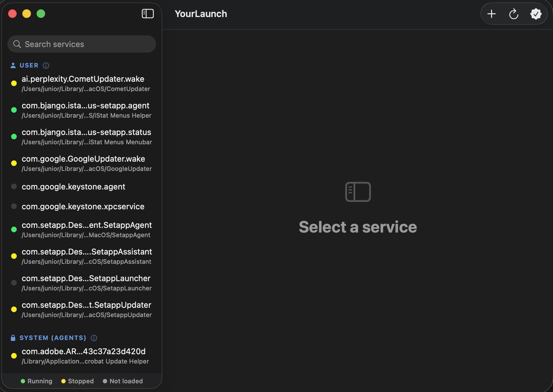This screenshot has width=553, height=392.
Task: Choose com.google.GoogleUpdater.wake service
Action: pos(82,163)
